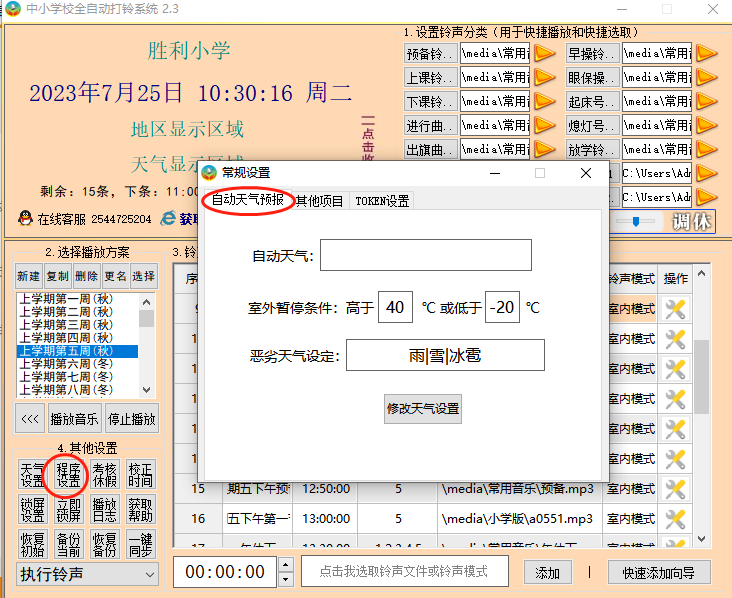The image size is (732, 598).
Task: Open the tools icon for row 16
Action: pyautogui.click(x=675, y=519)
